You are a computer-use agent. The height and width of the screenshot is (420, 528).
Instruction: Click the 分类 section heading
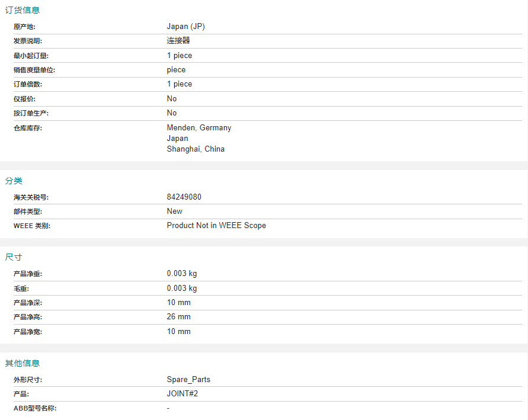(x=14, y=181)
